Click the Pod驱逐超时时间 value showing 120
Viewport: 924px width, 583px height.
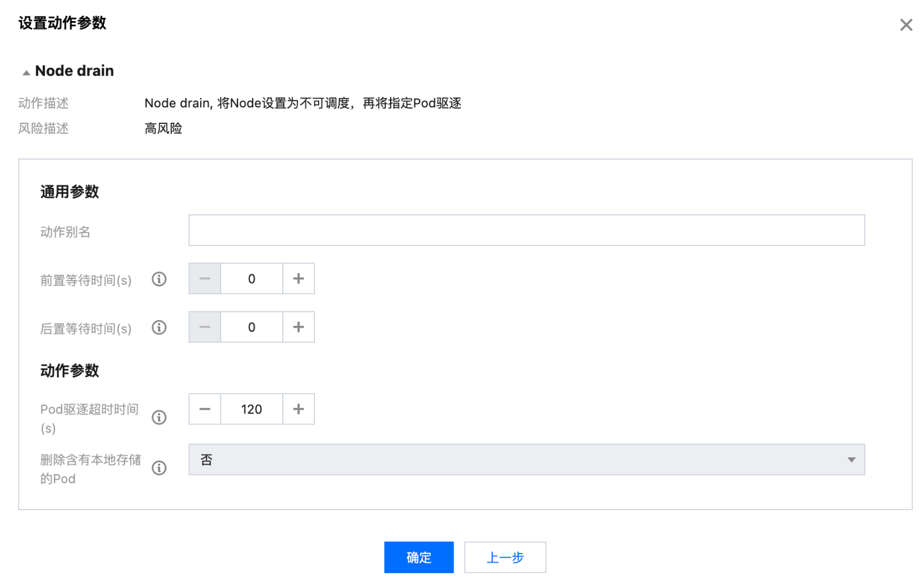(252, 409)
